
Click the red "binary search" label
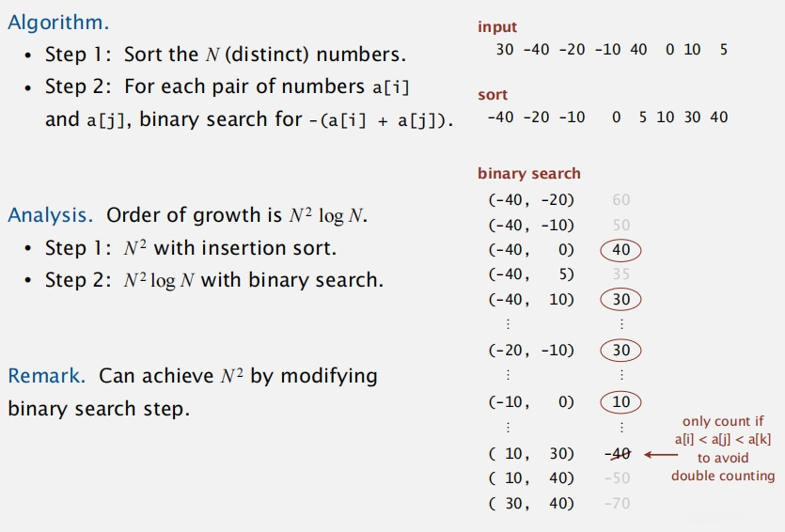(x=529, y=173)
